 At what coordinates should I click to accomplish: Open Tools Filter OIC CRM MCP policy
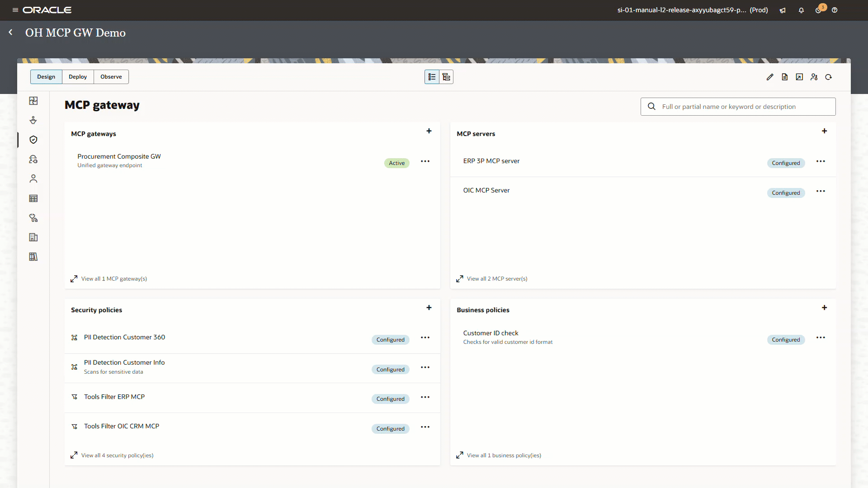pos(122,426)
